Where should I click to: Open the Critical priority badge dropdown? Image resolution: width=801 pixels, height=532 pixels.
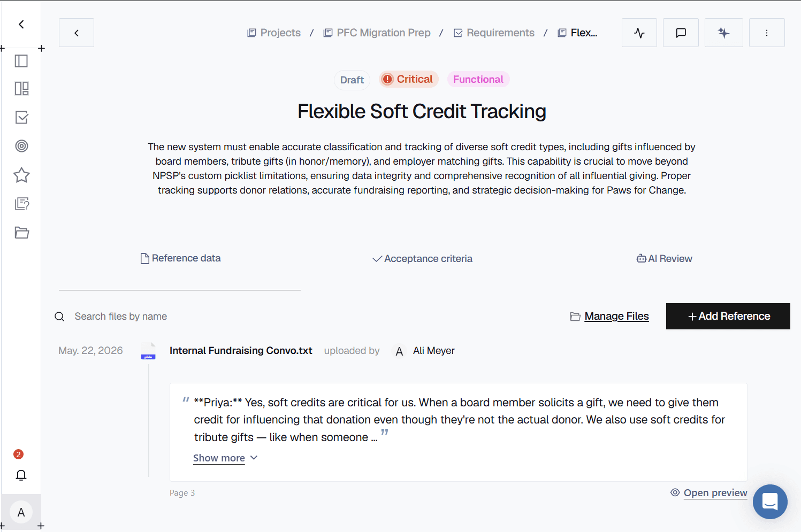[x=409, y=79]
